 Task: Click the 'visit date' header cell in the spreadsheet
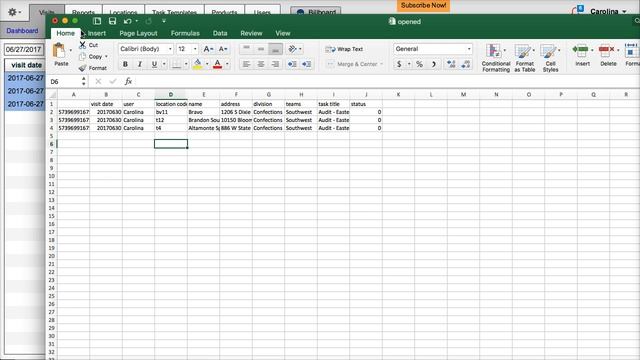click(x=106, y=104)
